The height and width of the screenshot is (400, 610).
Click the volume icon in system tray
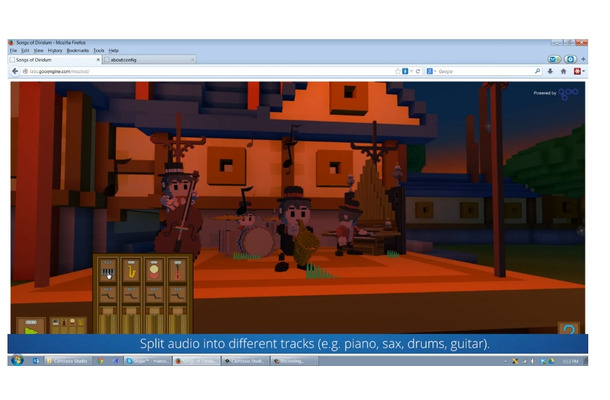(533, 361)
